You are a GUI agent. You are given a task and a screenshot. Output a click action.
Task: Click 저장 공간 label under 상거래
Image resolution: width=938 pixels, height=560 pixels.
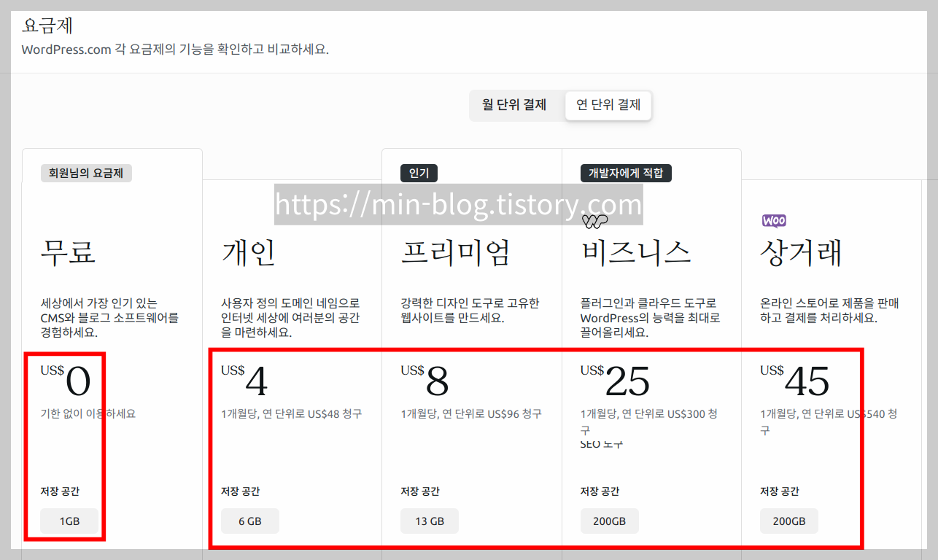point(780,491)
